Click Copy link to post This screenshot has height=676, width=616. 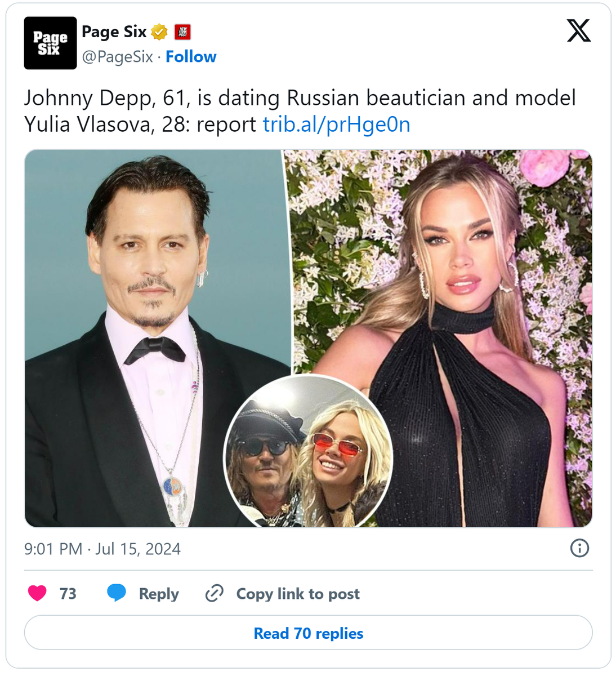[297, 593]
